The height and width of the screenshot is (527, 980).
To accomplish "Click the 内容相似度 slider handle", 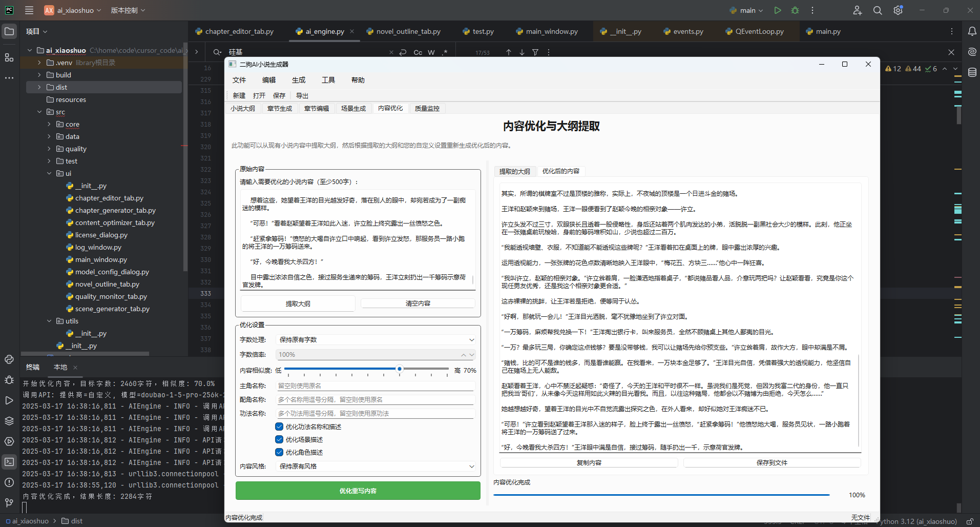I will click(400, 369).
